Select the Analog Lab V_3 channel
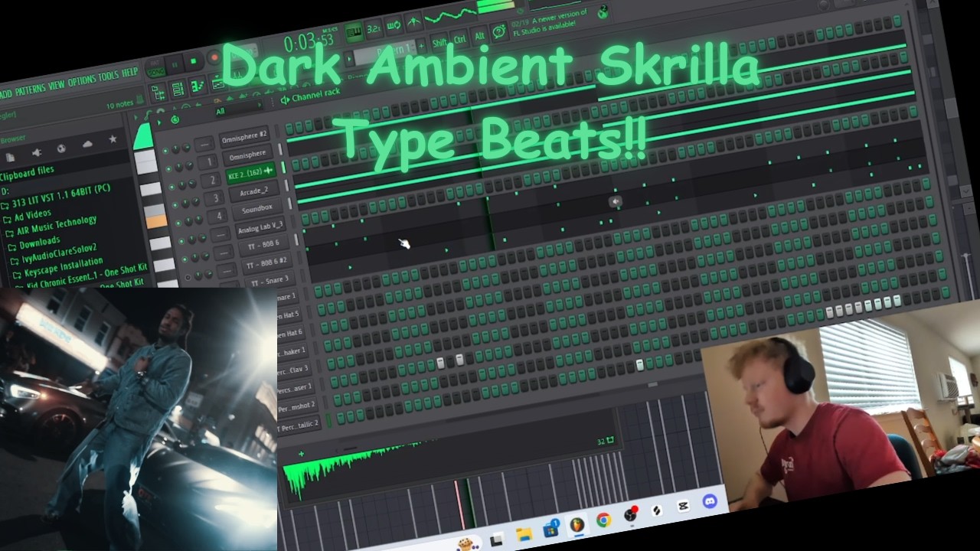The height and width of the screenshot is (551, 980). pos(260,227)
